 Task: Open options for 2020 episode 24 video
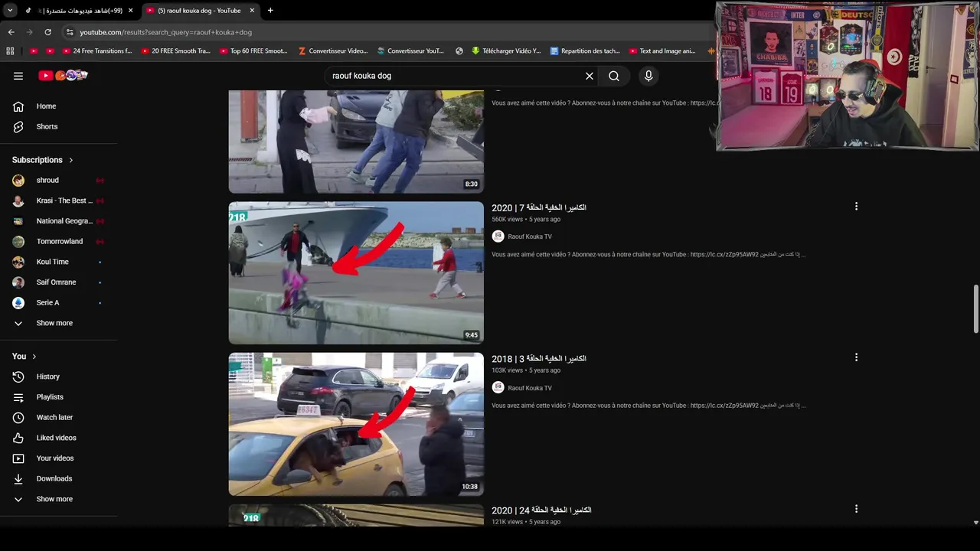tap(856, 509)
